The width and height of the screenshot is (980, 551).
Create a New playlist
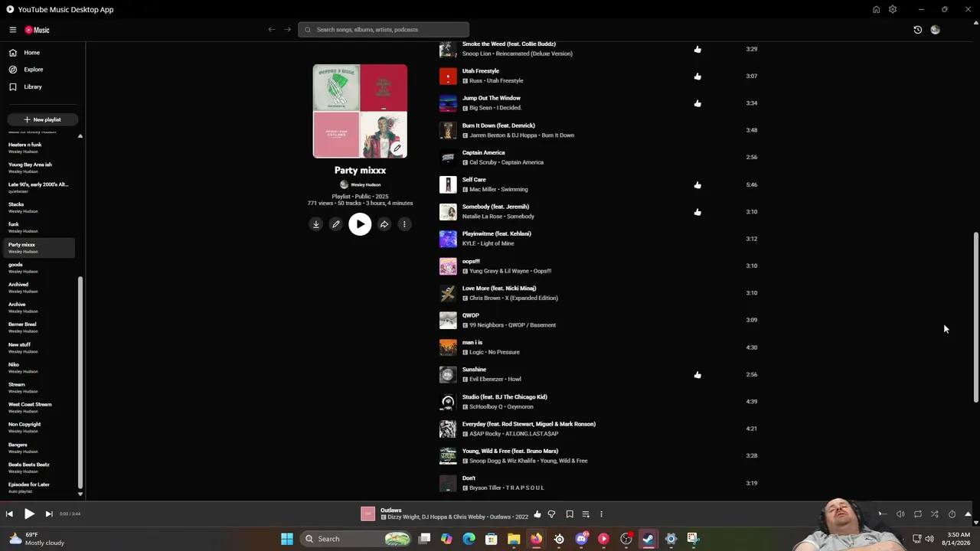(42, 119)
